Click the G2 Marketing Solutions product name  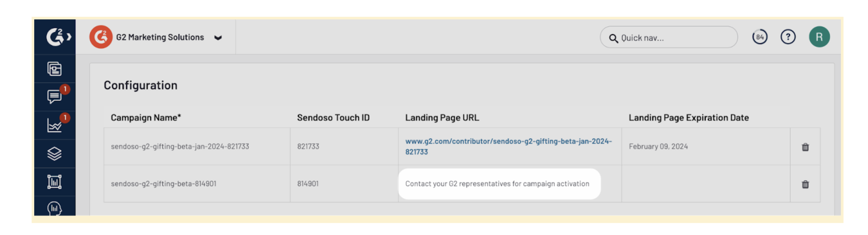pyautogui.click(x=160, y=37)
